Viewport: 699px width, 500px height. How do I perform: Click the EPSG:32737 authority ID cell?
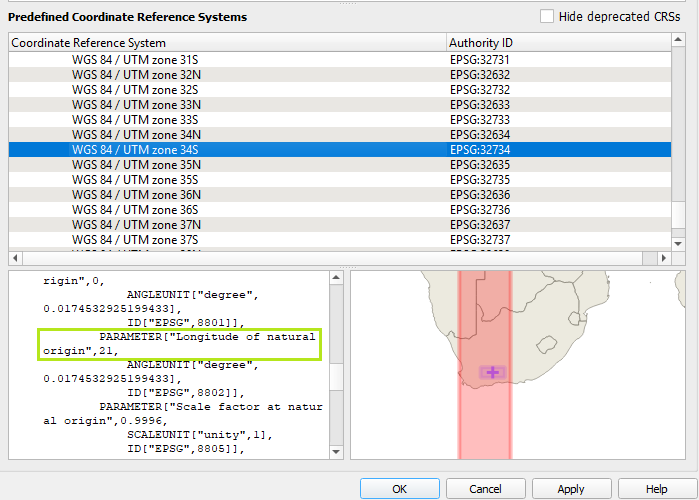[x=480, y=240]
